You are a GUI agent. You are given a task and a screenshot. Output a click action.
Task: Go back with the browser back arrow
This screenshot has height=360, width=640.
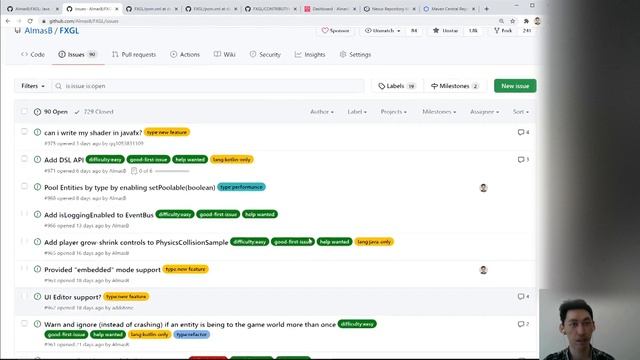[x=8, y=21]
